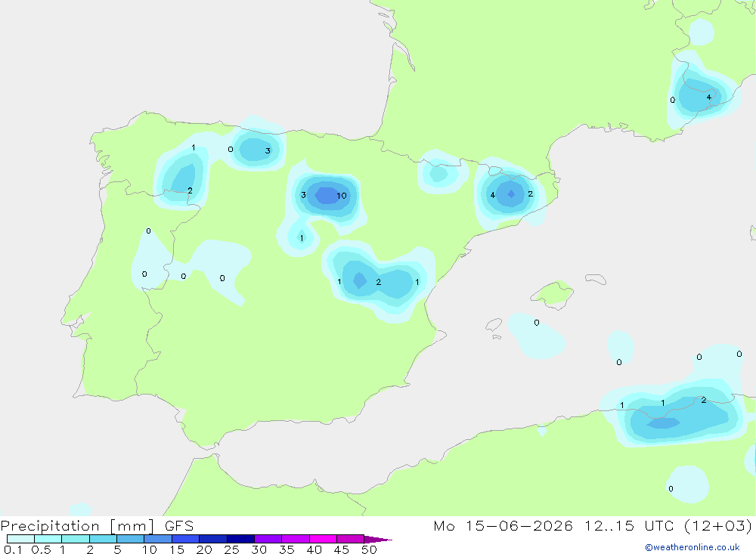Pick the 2–5 mm light blue legend swatch
This screenshot has width=756, height=554.
point(103,539)
